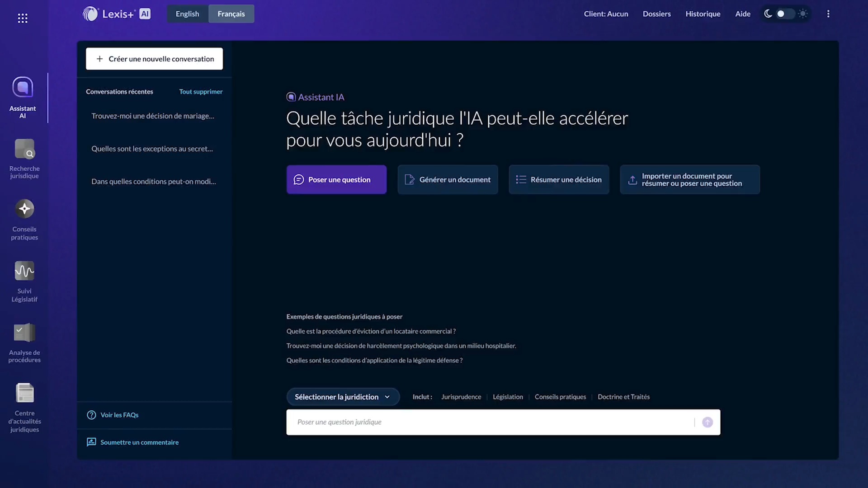This screenshot has width=868, height=488.
Task: Click Créer une nouvelle conversation button
Action: [154, 59]
